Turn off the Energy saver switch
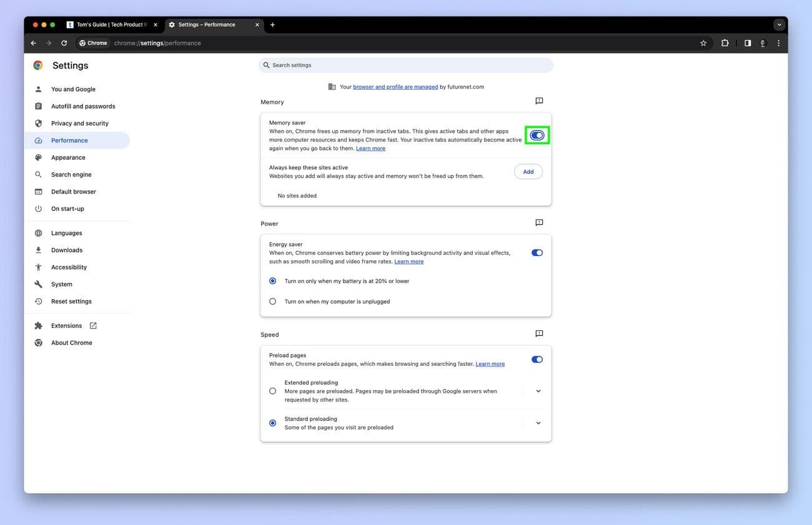Screen dimensions: 812x525 click(537, 253)
